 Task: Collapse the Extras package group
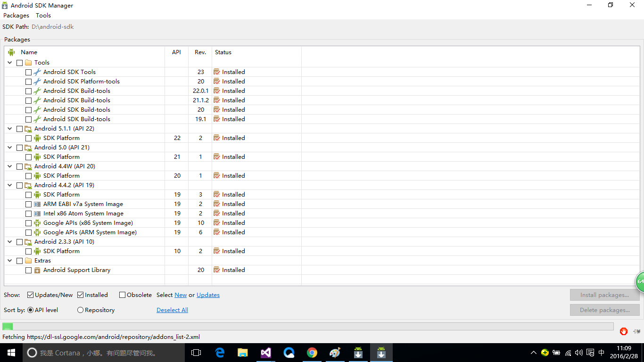pos(10,261)
